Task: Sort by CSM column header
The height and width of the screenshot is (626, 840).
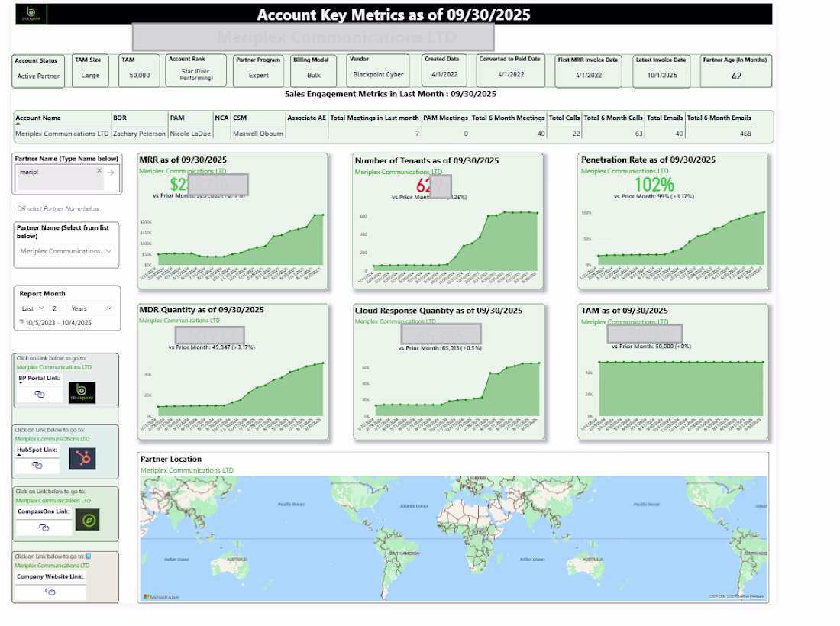Action: click(x=240, y=118)
